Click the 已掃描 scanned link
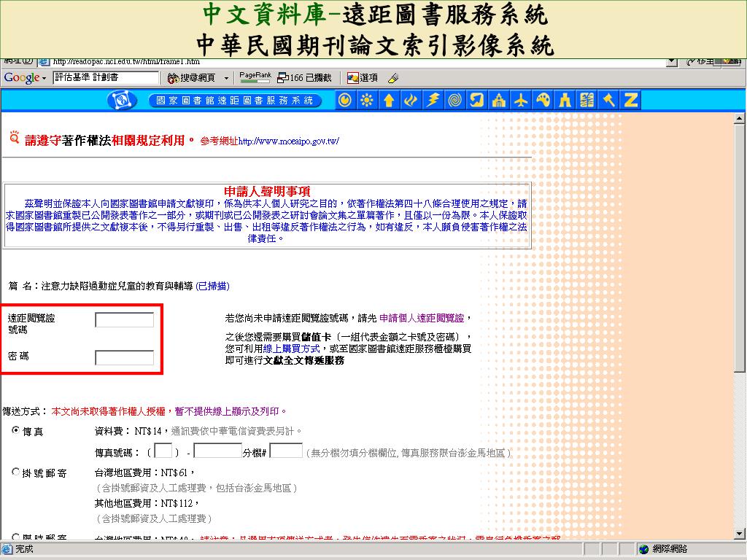Screen dimensions: 747x560 tap(212, 286)
